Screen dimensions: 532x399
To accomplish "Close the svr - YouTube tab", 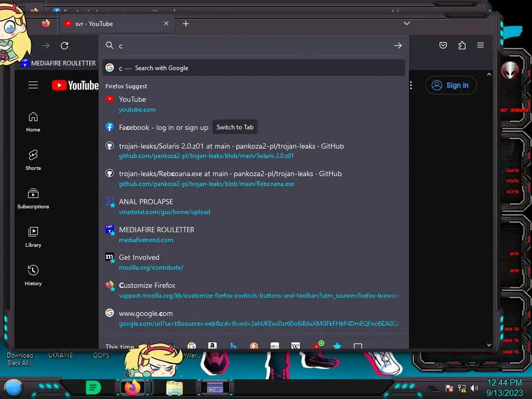I will [166, 23].
